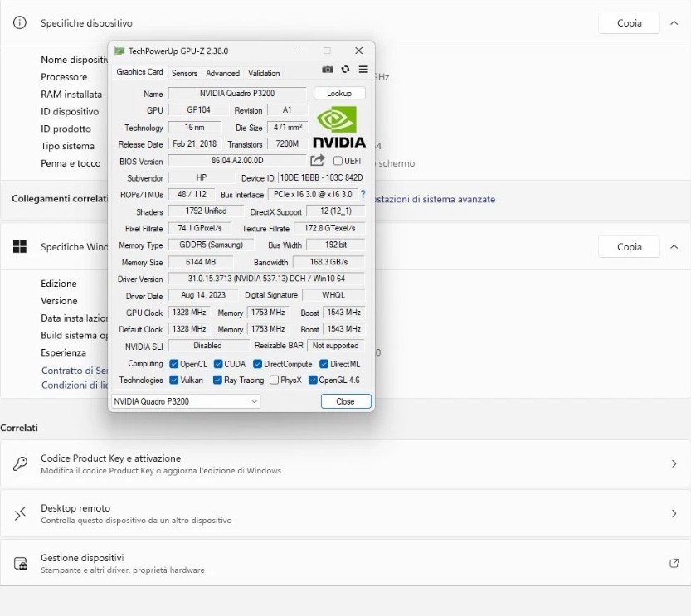Click the Memory Size value 6144 MB
Viewport: 691px width, 616px height.
point(201,262)
